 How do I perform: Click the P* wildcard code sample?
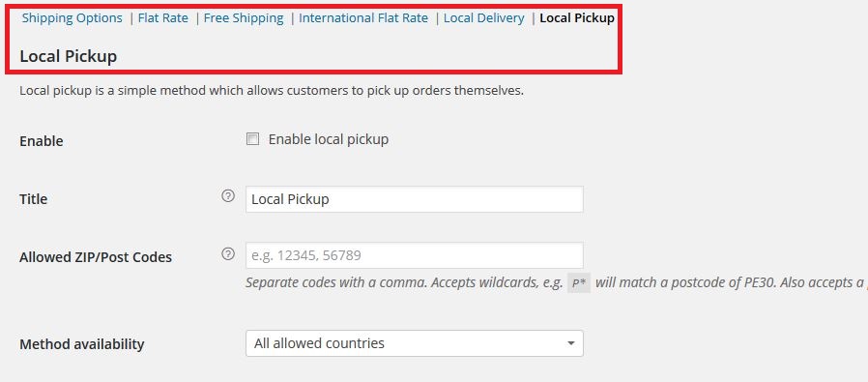[579, 283]
